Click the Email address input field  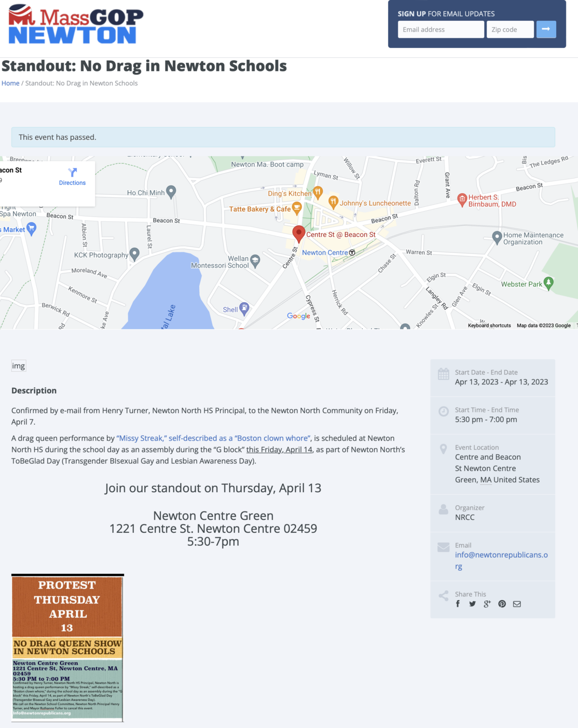(441, 30)
